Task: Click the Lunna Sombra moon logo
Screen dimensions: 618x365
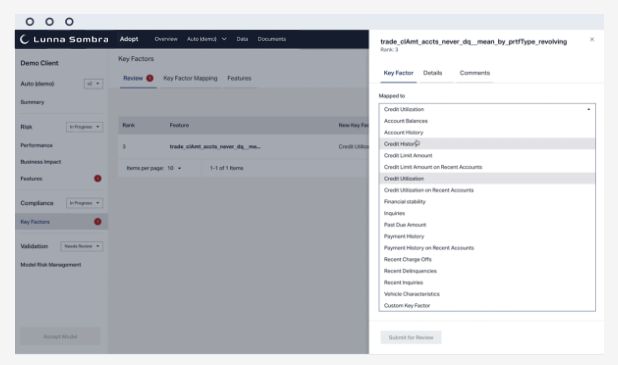Action: (x=24, y=39)
